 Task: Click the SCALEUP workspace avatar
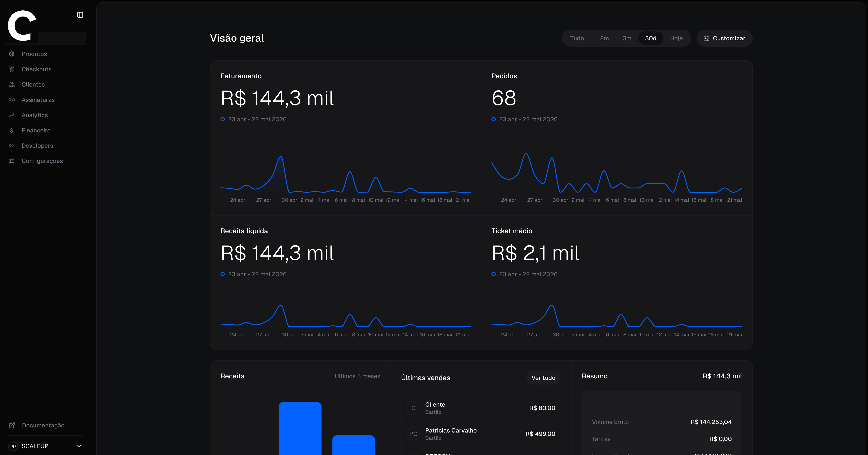[13, 446]
